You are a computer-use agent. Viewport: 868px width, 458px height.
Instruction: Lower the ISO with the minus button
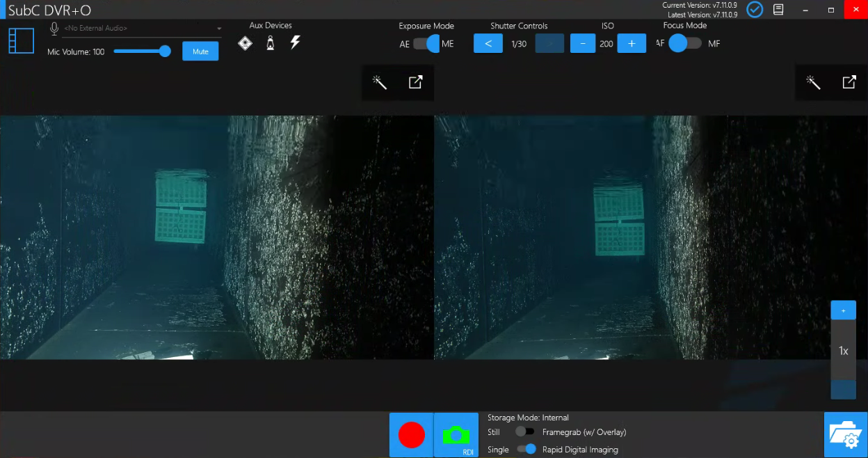point(583,43)
